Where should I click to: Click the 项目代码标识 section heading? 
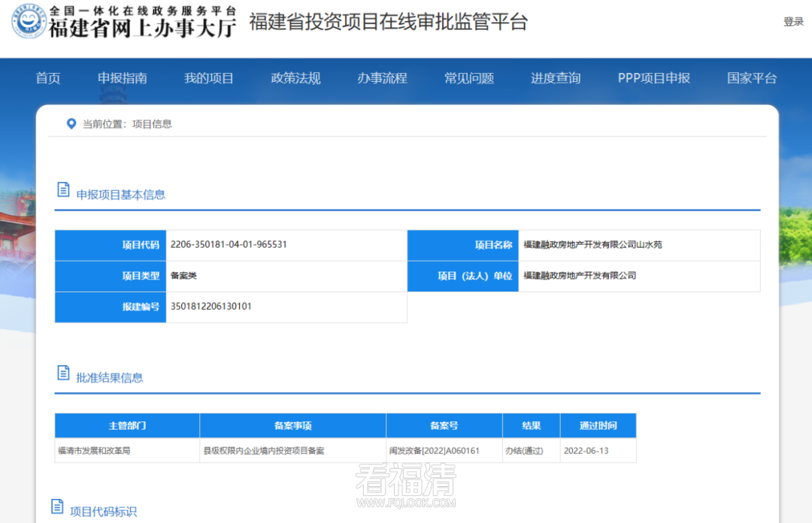point(103,512)
